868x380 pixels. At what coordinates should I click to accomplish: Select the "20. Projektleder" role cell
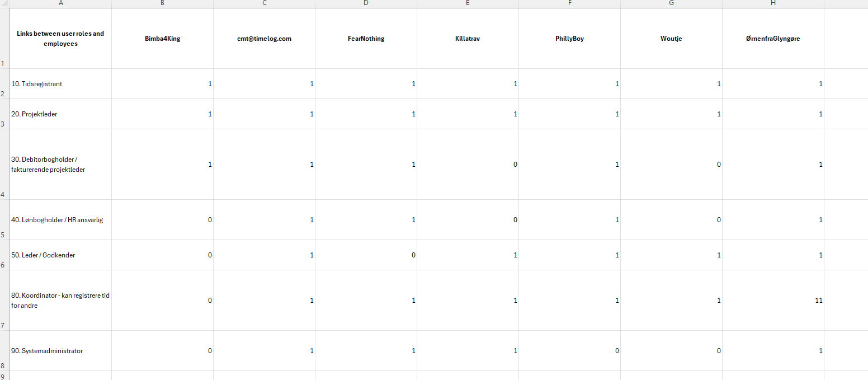(60, 114)
